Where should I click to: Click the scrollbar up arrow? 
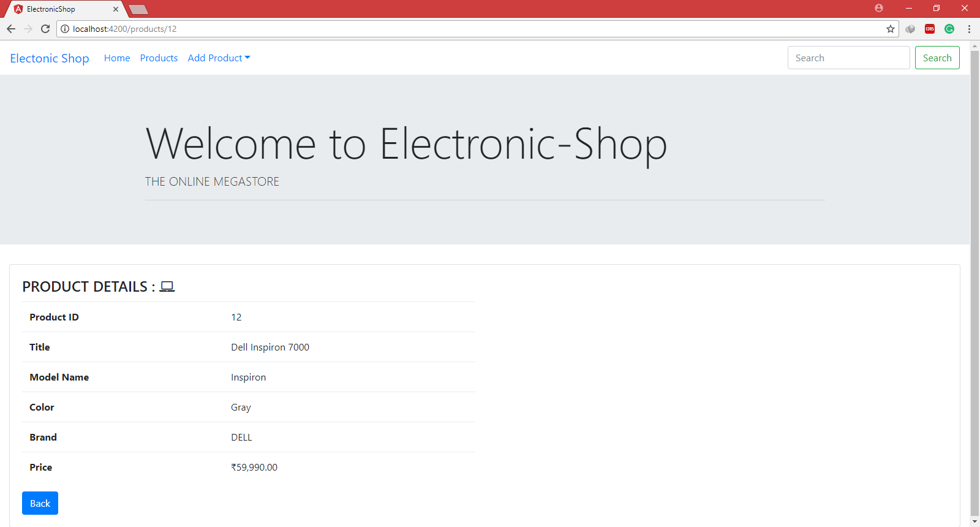coord(975,45)
